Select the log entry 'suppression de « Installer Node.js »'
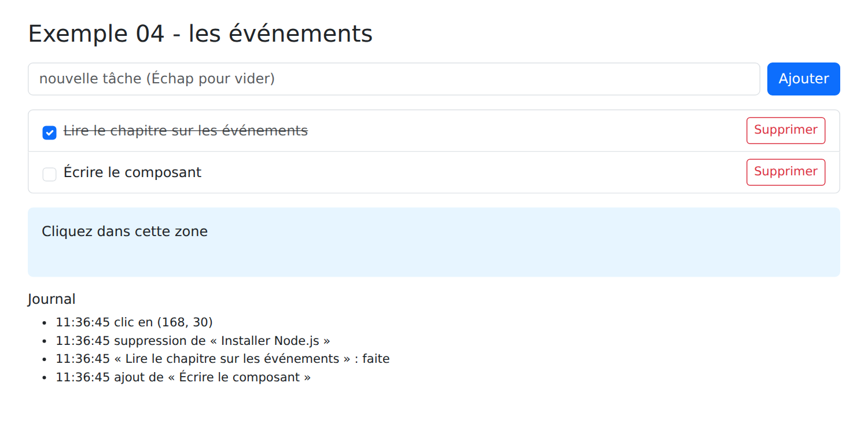The width and height of the screenshot is (868, 434). 193,340
